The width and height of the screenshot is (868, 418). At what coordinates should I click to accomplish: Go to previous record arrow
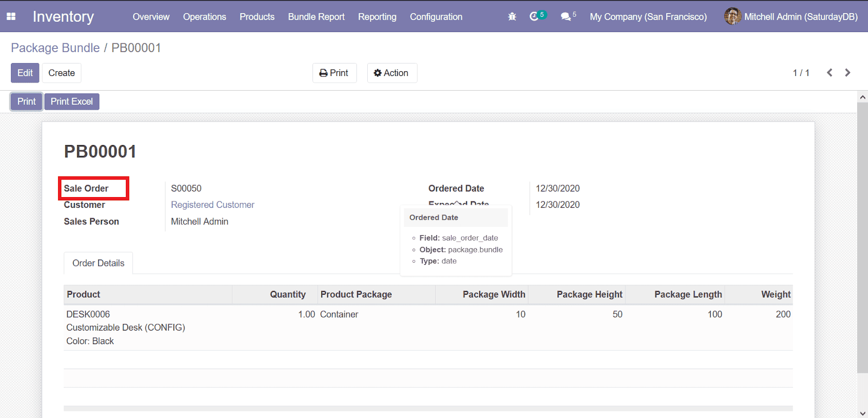click(829, 73)
